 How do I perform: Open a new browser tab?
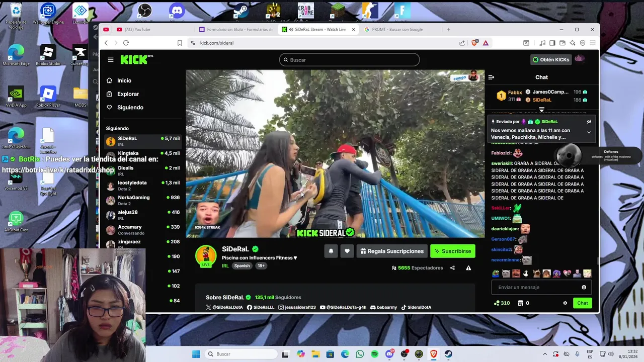click(x=448, y=29)
